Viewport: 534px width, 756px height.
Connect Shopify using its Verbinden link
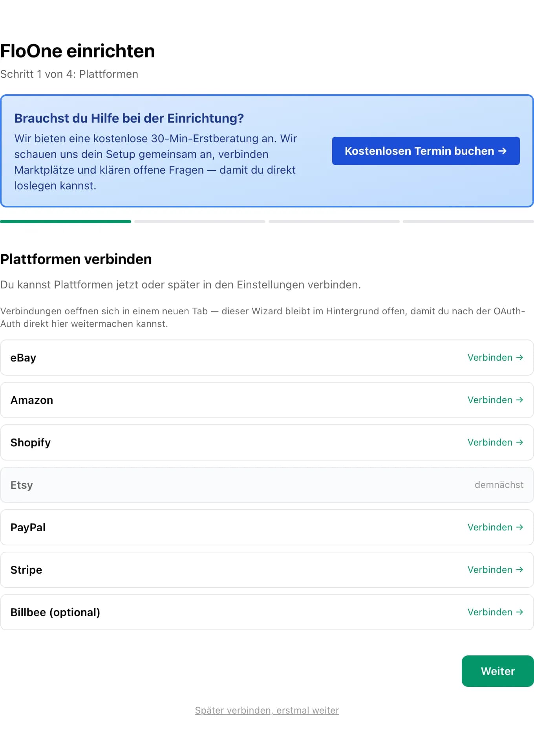[x=495, y=442]
